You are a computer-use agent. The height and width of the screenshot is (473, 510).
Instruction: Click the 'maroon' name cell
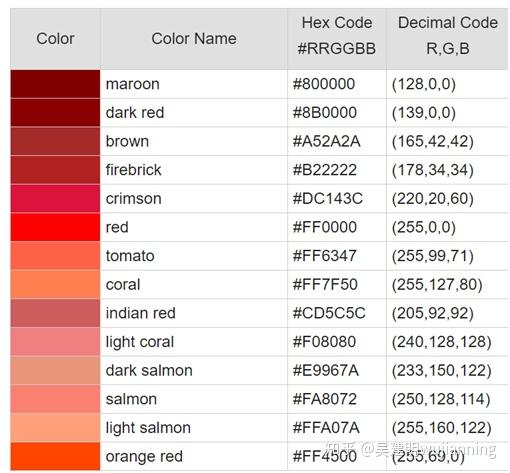click(194, 84)
